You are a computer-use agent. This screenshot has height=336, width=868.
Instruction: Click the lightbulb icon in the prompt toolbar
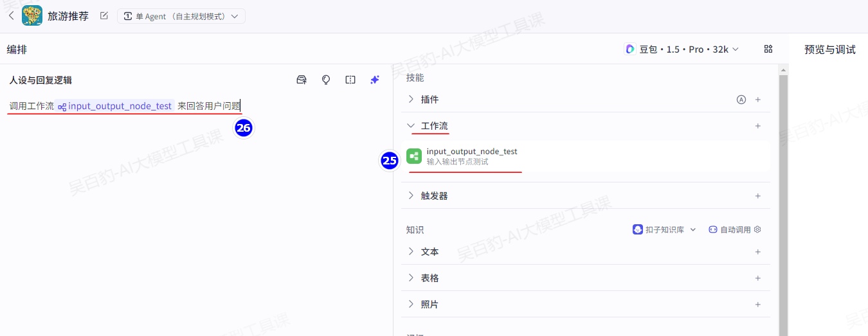(x=326, y=80)
